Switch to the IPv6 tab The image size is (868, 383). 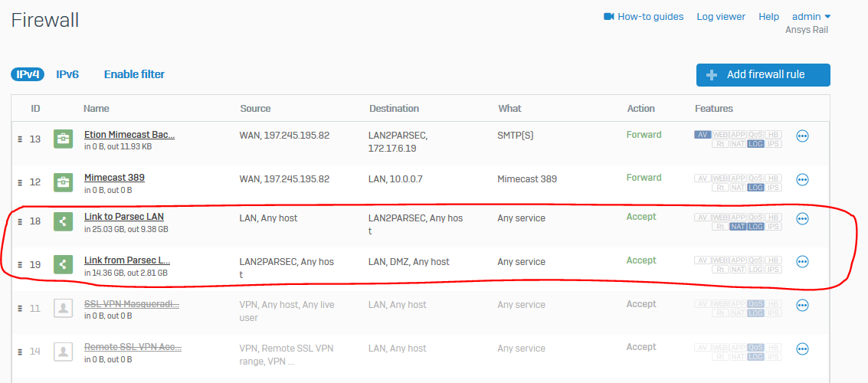(67, 74)
